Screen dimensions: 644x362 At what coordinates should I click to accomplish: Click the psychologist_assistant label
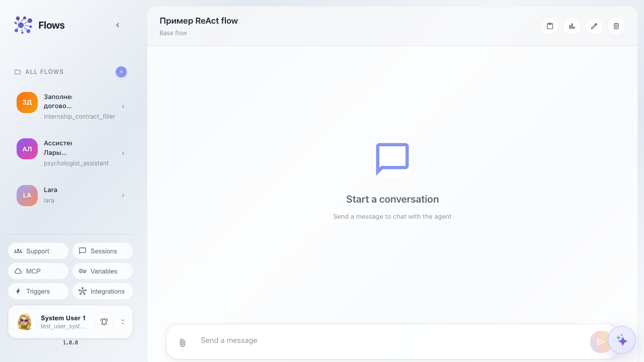[x=76, y=163]
